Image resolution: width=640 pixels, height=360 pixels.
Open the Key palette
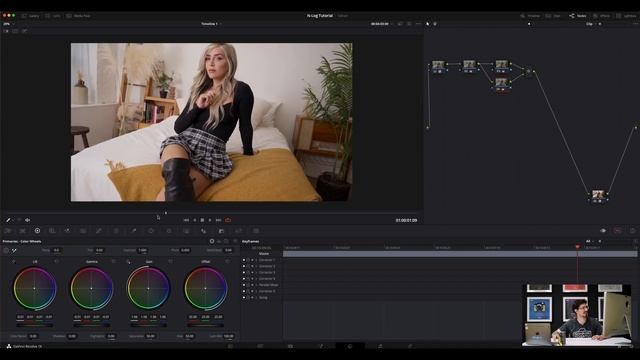coord(221,231)
